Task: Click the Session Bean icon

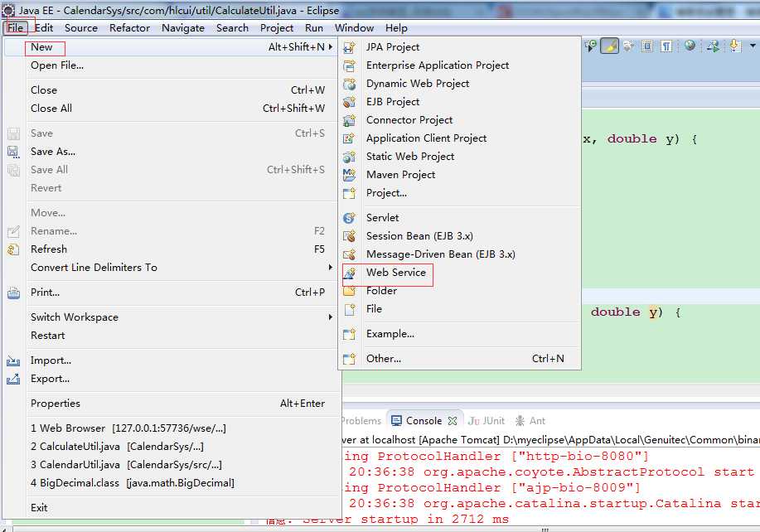Action: [349, 236]
